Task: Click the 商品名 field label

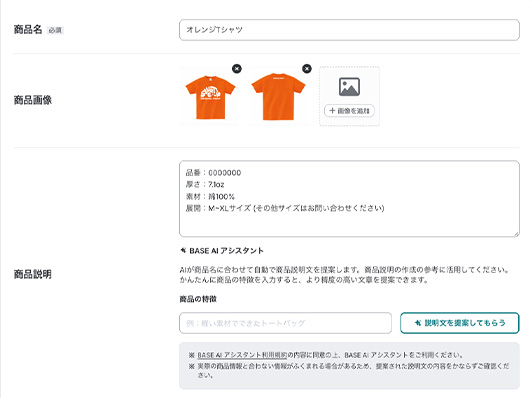Action: (28, 30)
